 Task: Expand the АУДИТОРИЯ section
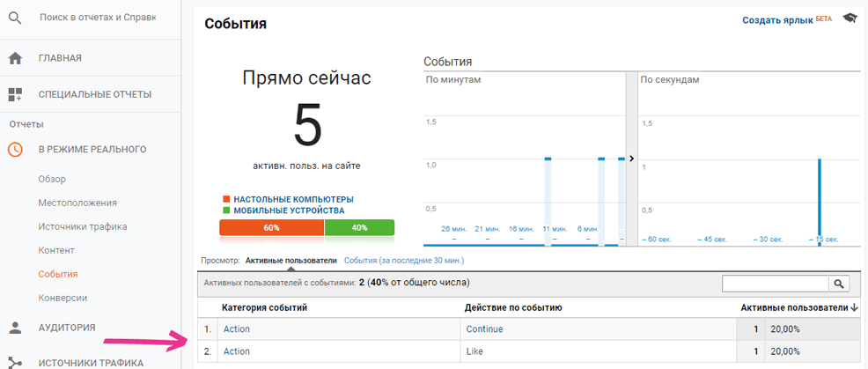pos(67,328)
